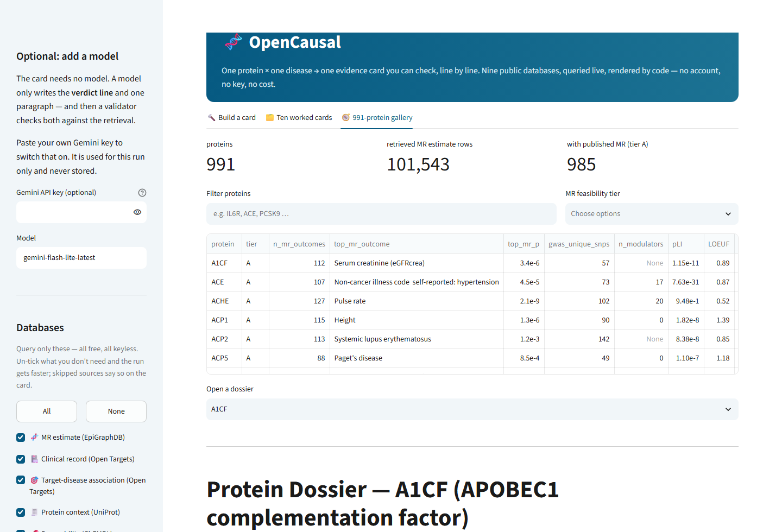Toggle API key visibility eye icon
The height and width of the screenshot is (532, 782).
[x=137, y=212]
